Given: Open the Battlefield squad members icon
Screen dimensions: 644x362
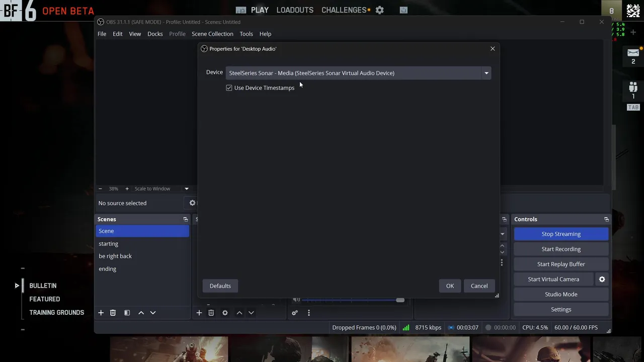Looking at the screenshot, I should (633, 86).
